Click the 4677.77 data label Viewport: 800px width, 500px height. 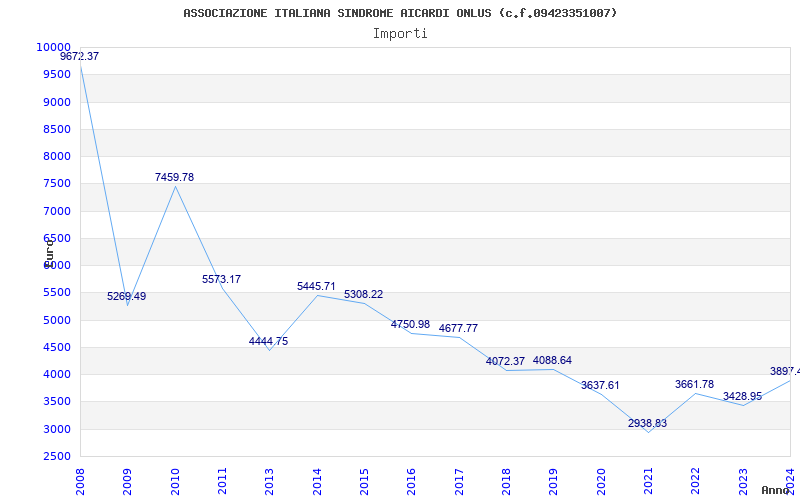click(458, 328)
